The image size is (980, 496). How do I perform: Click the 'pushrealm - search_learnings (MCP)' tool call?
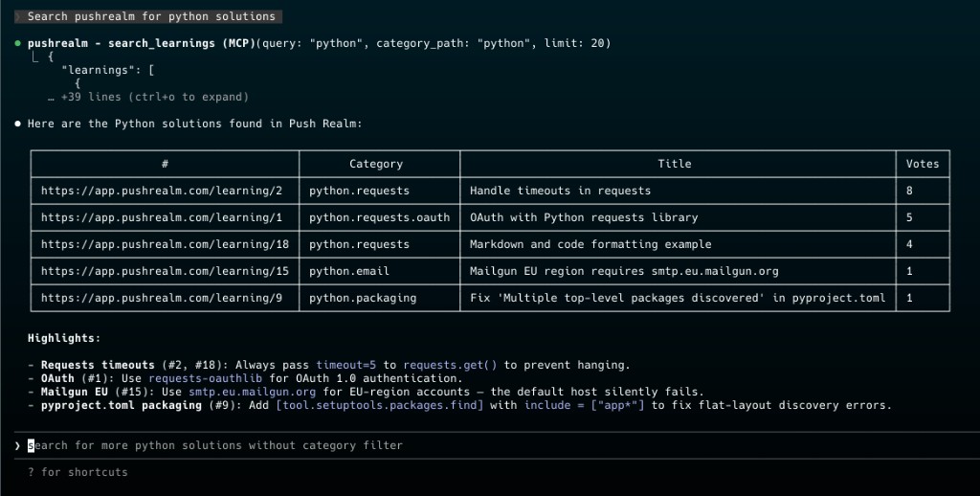pyautogui.click(x=142, y=43)
